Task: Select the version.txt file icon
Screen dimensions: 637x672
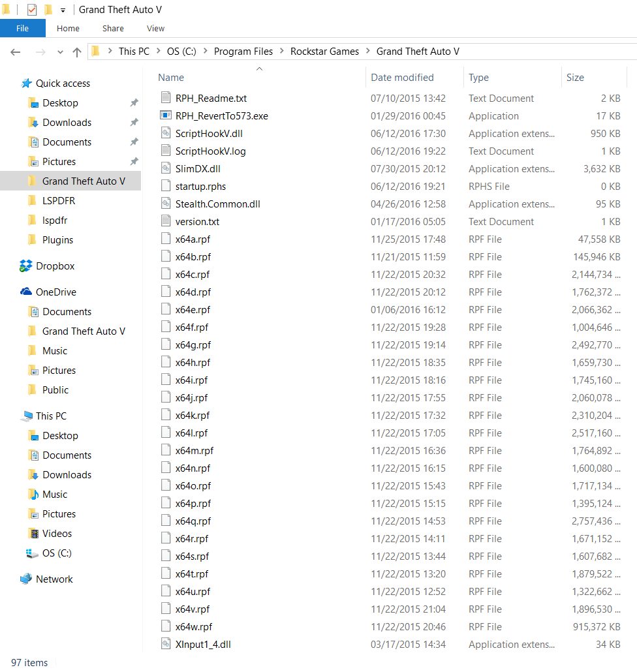Action: click(x=166, y=221)
